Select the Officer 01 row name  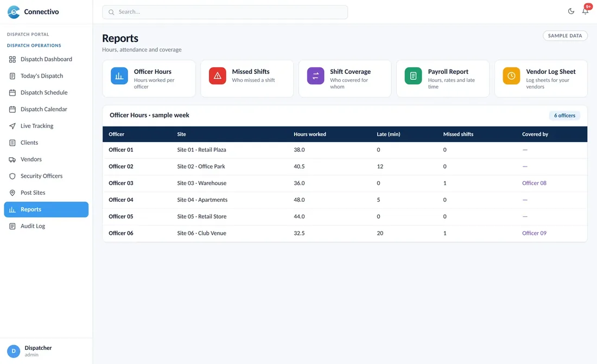(121, 150)
